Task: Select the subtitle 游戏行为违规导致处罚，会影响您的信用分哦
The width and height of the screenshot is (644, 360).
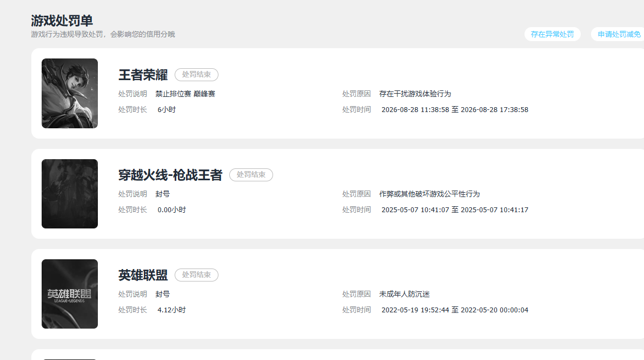Action: 103,35
